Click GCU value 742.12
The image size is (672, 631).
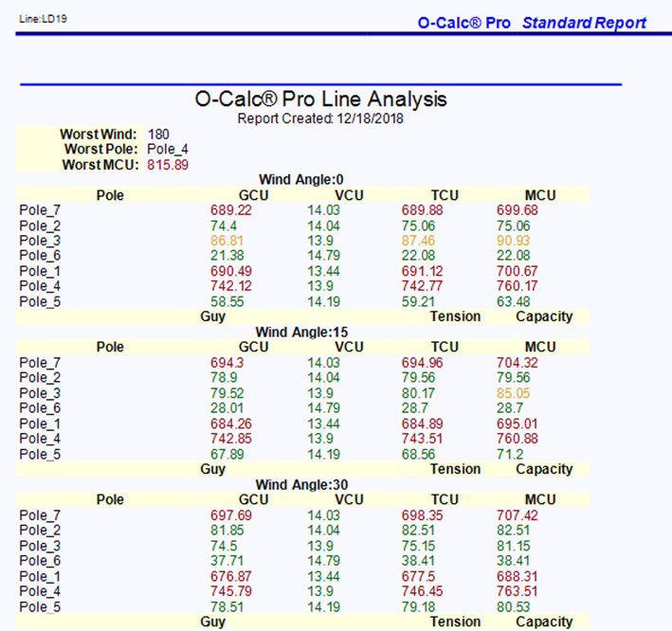(x=230, y=286)
